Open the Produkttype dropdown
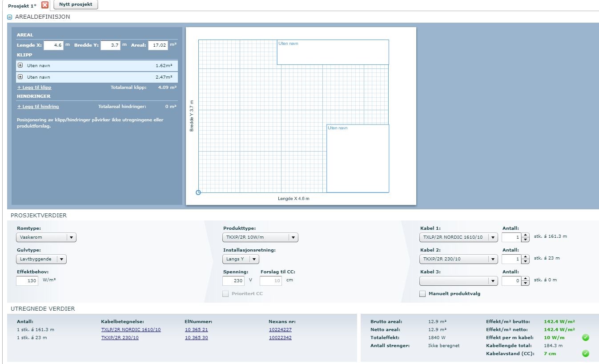 (293, 237)
